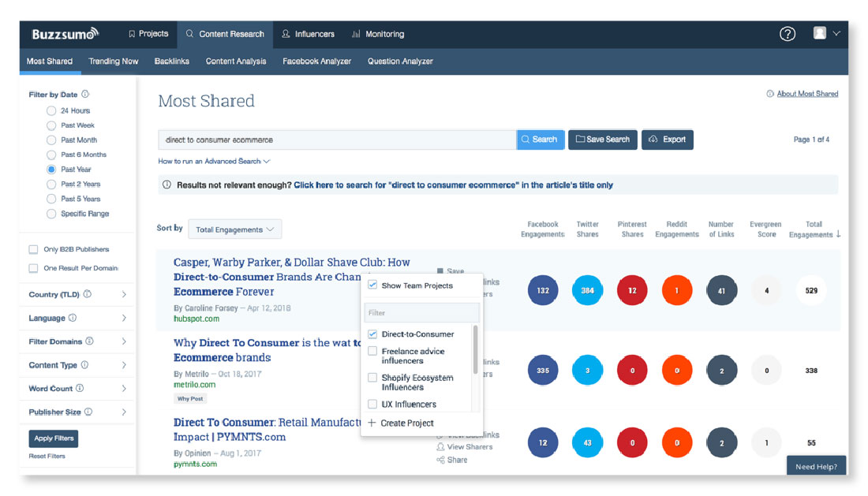Toggle Show Team Projects checkbox

coord(372,285)
